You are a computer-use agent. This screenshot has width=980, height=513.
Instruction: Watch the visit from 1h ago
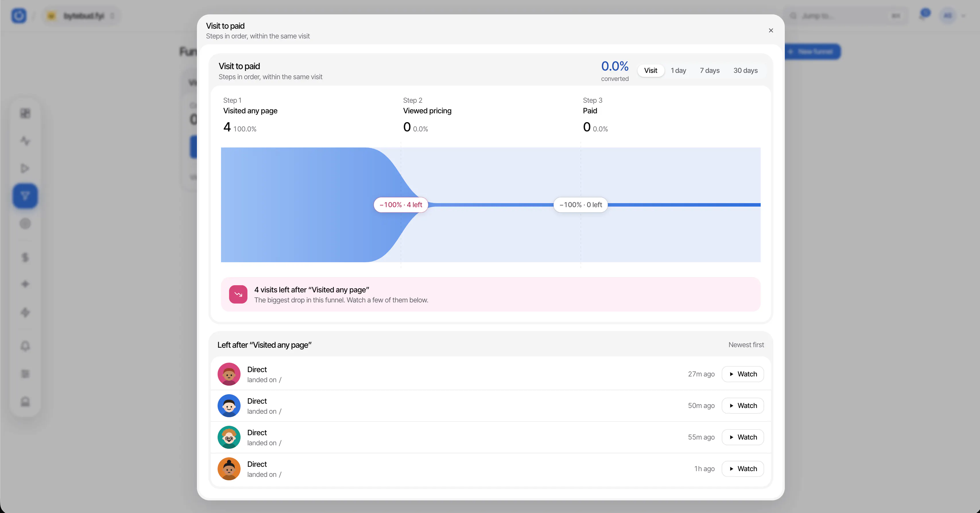pos(743,469)
